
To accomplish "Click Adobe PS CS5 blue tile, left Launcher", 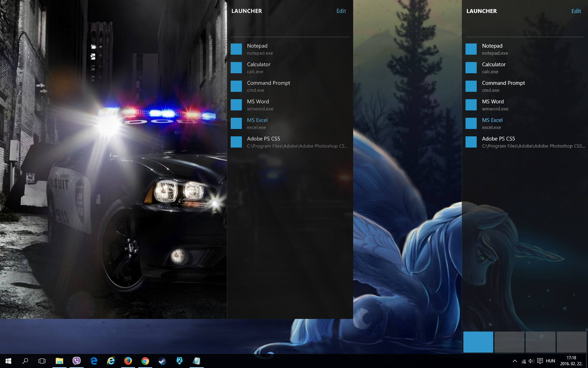I will pyautogui.click(x=236, y=142).
